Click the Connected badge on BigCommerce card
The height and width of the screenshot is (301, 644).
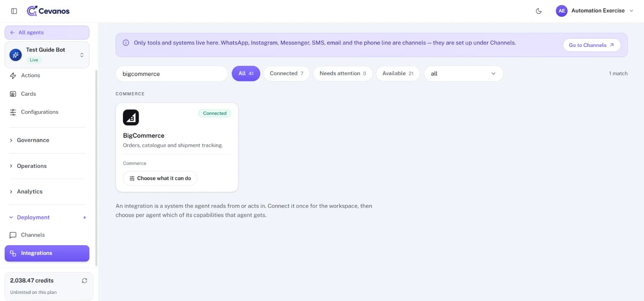[x=215, y=113]
